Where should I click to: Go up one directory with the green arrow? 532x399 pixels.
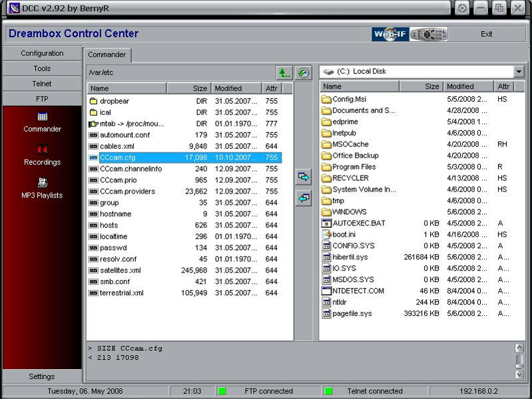tap(284, 72)
